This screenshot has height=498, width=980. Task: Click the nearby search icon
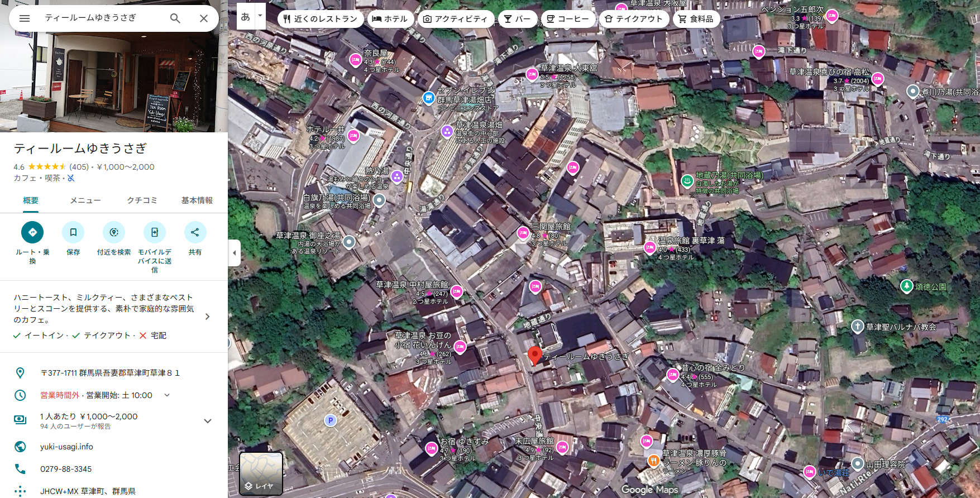tap(114, 232)
